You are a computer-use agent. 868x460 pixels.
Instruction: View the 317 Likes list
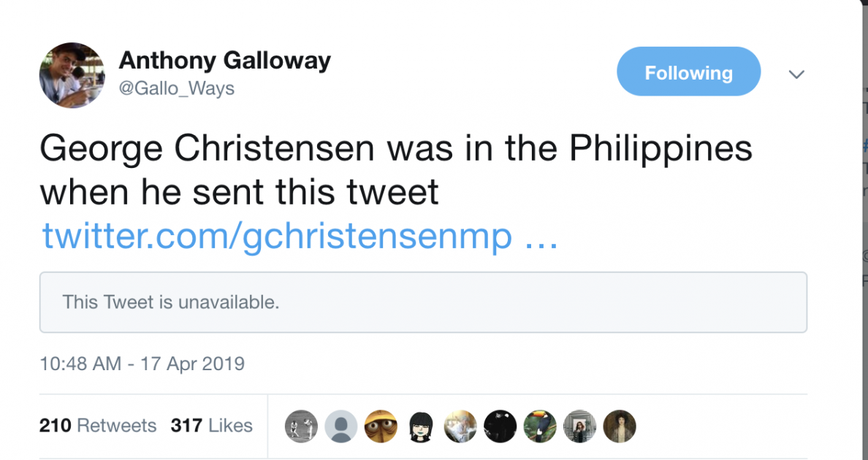211,426
